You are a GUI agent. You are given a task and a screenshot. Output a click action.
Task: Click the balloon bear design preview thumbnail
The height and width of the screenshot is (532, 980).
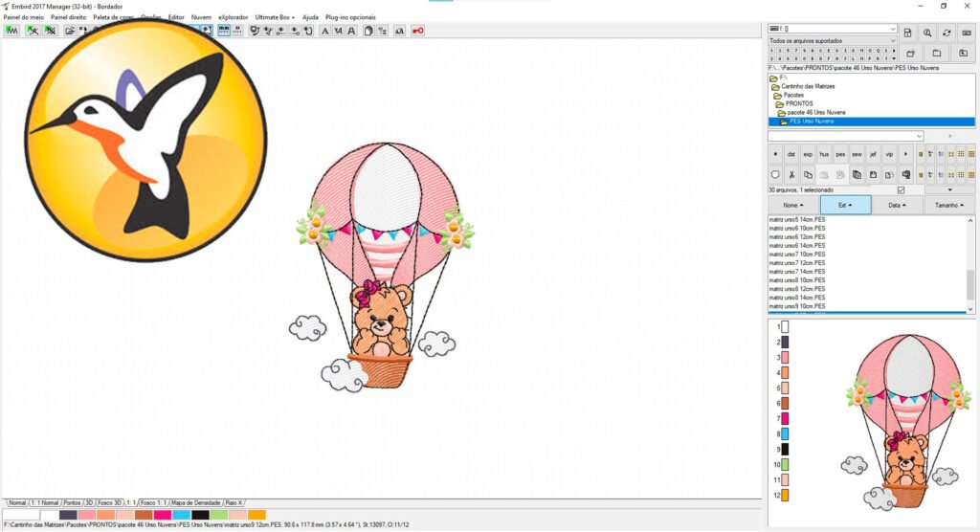[x=907, y=422]
